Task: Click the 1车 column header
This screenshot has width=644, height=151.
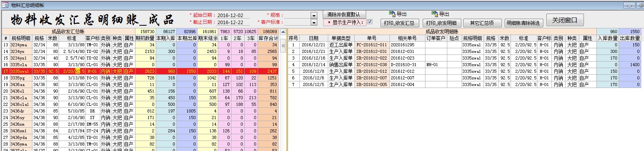Action: (x=224, y=38)
